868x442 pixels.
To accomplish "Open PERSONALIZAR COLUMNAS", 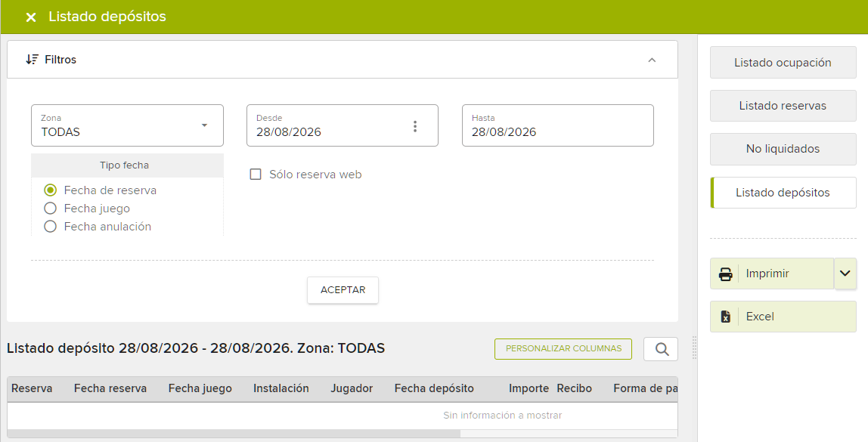I will [x=563, y=348].
